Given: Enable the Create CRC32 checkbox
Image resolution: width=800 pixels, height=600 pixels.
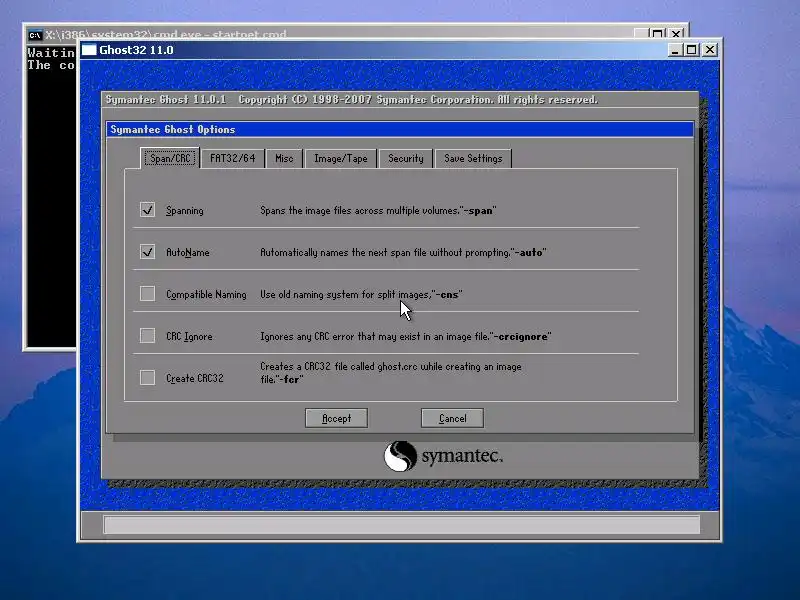Looking at the screenshot, I should pos(147,378).
